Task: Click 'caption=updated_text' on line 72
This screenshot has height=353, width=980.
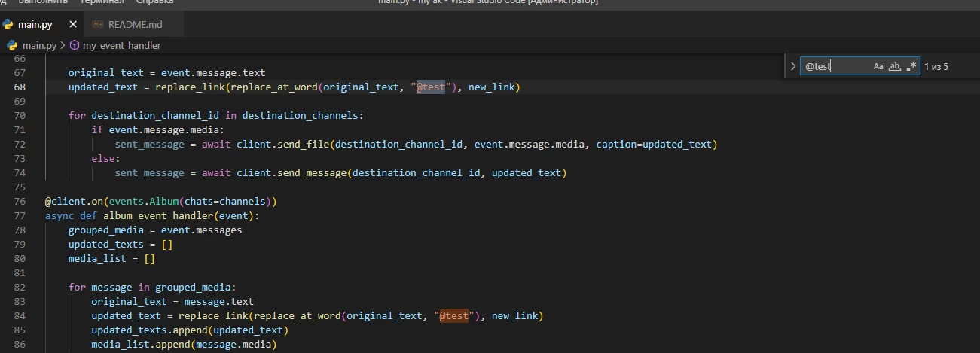Action: tap(654, 145)
